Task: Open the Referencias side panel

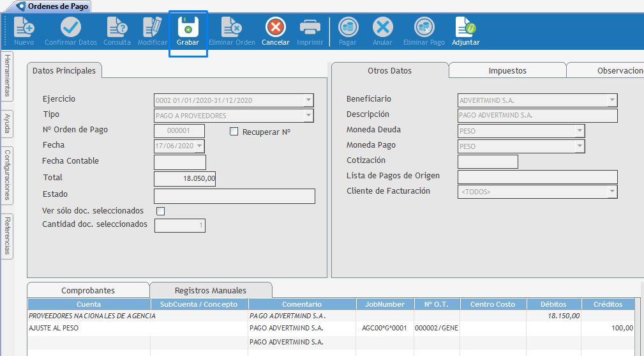Action: coord(7,236)
